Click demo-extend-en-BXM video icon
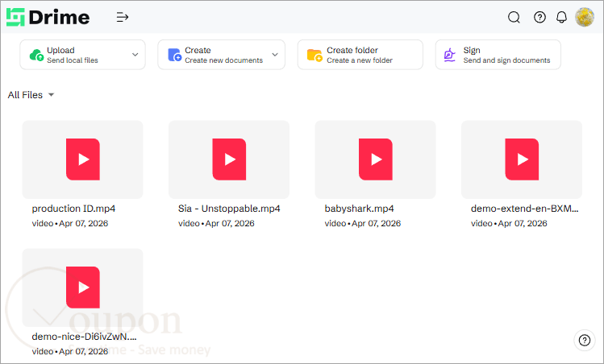 click(522, 159)
